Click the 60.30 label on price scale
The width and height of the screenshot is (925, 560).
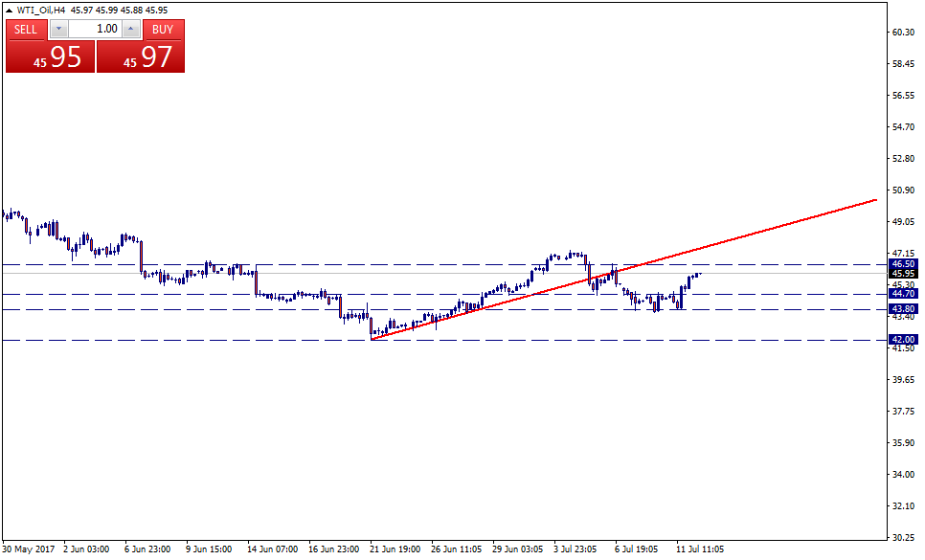tap(903, 33)
